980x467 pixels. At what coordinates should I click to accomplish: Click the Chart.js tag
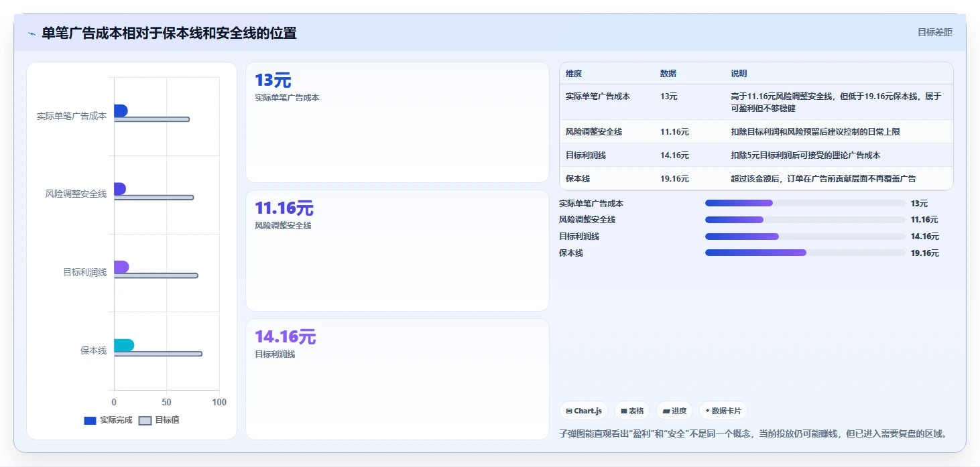(584, 411)
